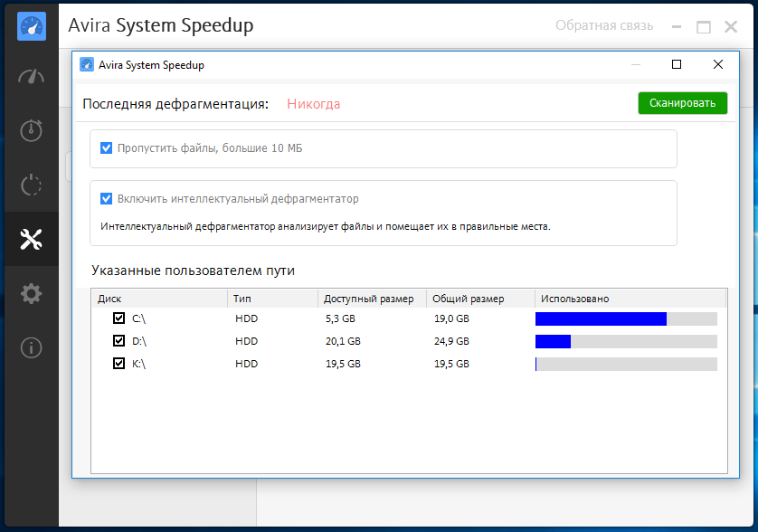Open the wrench tools sidebar icon
The width and height of the screenshot is (758, 532).
(32, 240)
